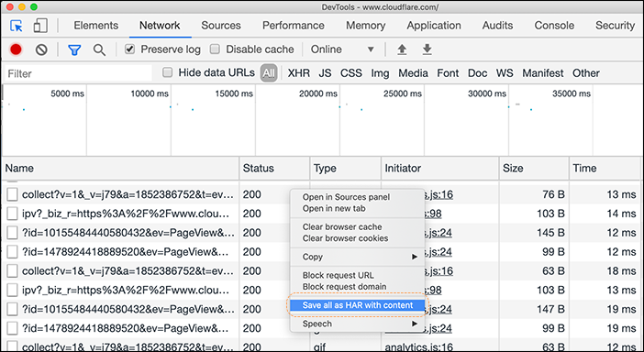Clear the network log icon
Image resolution: width=644 pixels, height=352 pixels.
[41, 49]
